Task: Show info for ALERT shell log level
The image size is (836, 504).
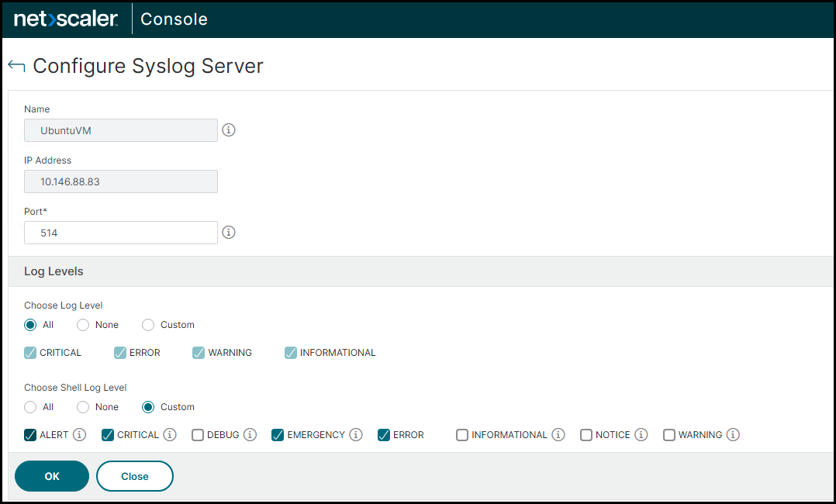Action: click(79, 435)
